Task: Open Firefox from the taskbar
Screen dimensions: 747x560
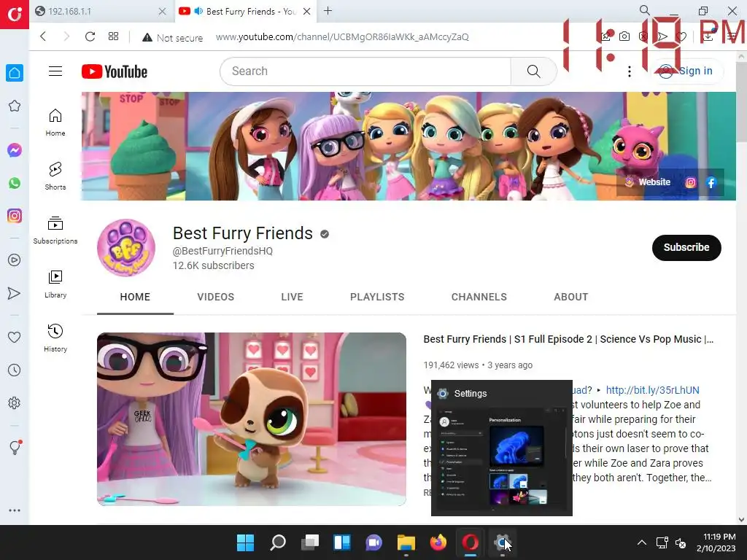Action: [438, 542]
